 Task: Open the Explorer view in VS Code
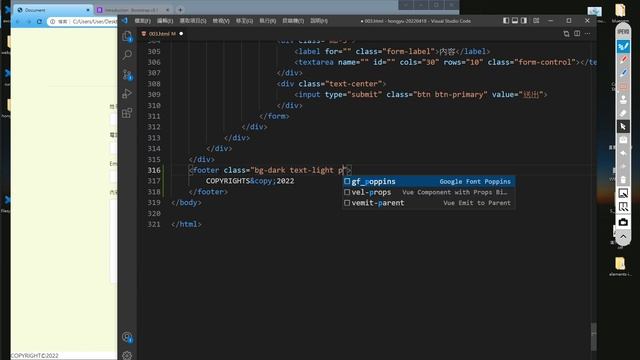click(127, 36)
